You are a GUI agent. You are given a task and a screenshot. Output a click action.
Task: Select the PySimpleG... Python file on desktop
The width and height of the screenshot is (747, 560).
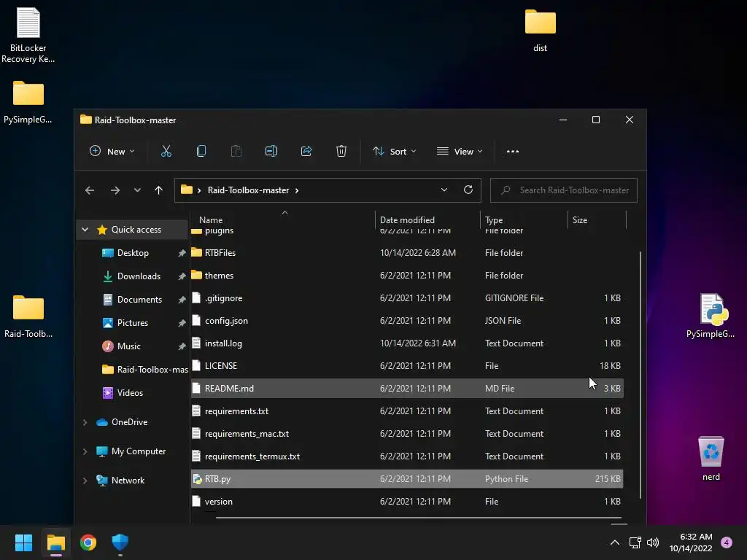711,316
